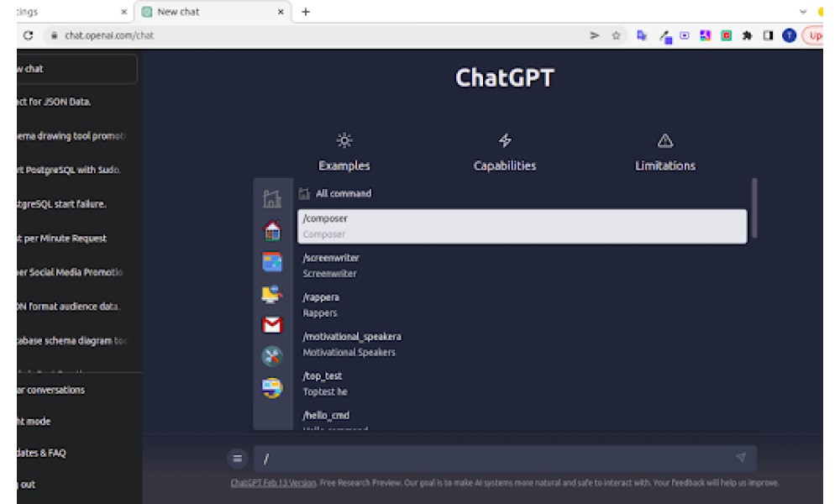The height and width of the screenshot is (504, 840).
Task: Select the globe with card category icon
Action: pyautogui.click(x=272, y=388)
